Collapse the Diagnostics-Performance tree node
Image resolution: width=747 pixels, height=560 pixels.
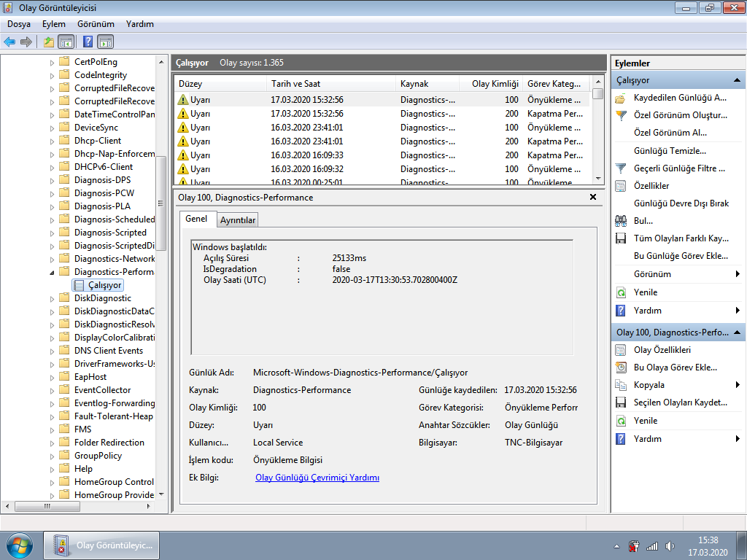coord(52,273)
